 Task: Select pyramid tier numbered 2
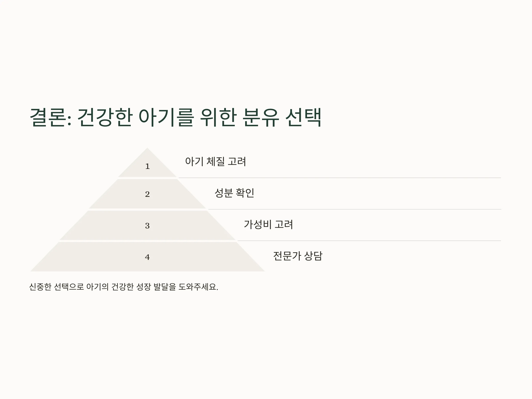pyautogui.click(x=147, y=194)
